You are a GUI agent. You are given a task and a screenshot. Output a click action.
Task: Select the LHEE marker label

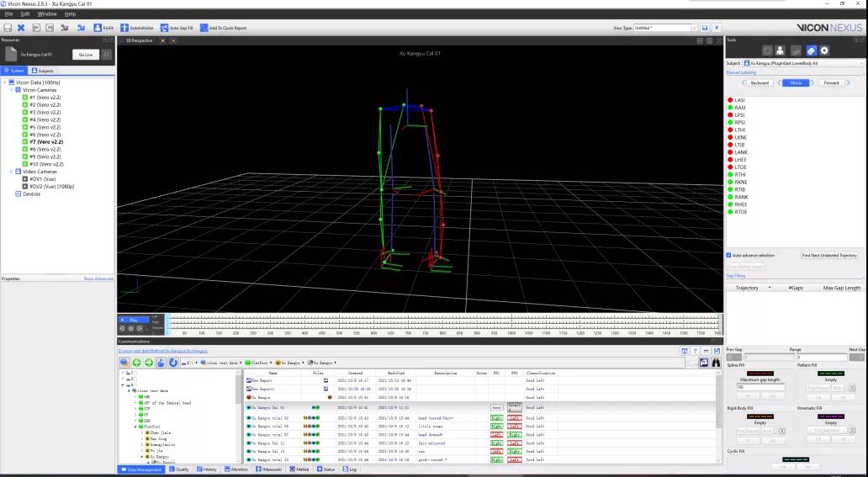741,160
